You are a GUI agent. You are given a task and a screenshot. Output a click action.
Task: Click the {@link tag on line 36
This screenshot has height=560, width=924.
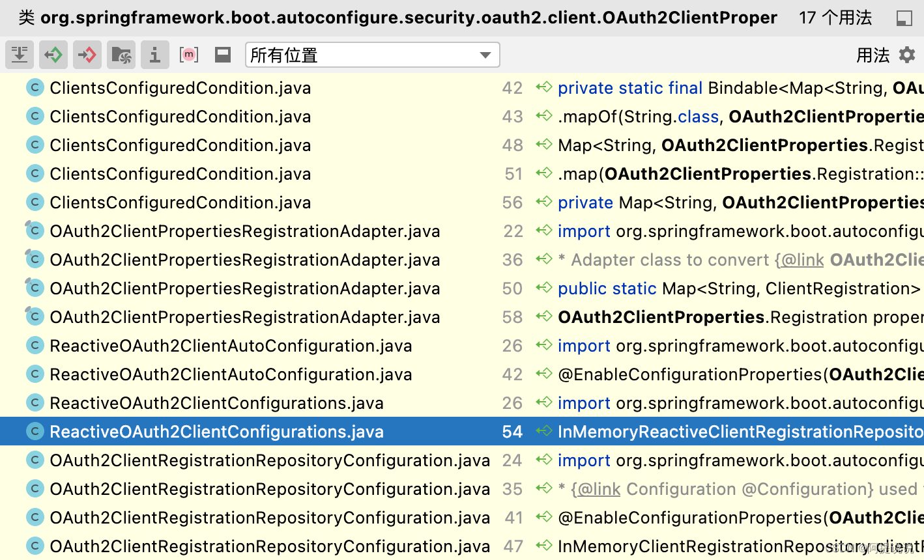[x=800, y=259]
